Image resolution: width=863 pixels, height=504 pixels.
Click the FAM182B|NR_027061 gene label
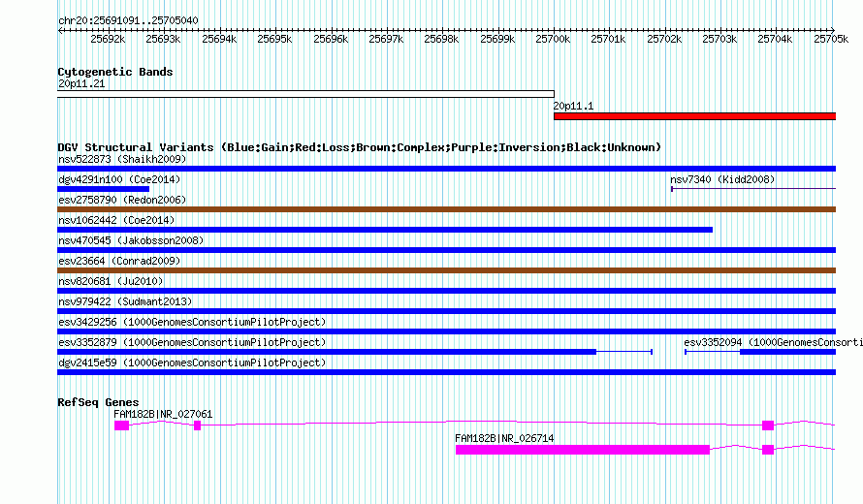[163, 414]
